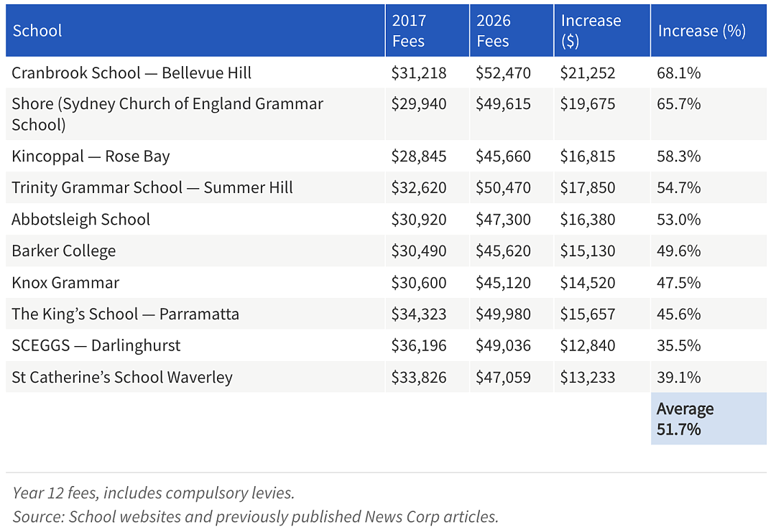The height and width of the screenshot is (532, 776).
Task: Click Shore increase $19,675
Action: [588, 104]
